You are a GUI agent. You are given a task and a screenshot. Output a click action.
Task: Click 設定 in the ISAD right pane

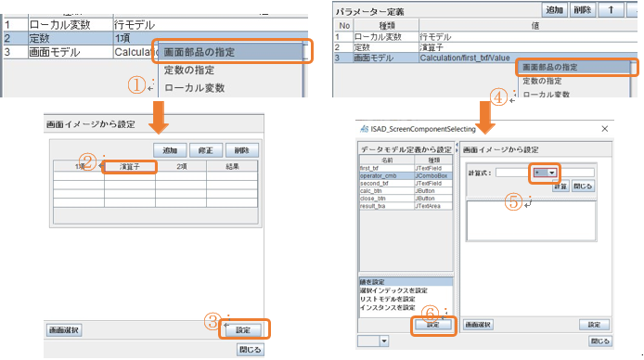click(594, 325)
